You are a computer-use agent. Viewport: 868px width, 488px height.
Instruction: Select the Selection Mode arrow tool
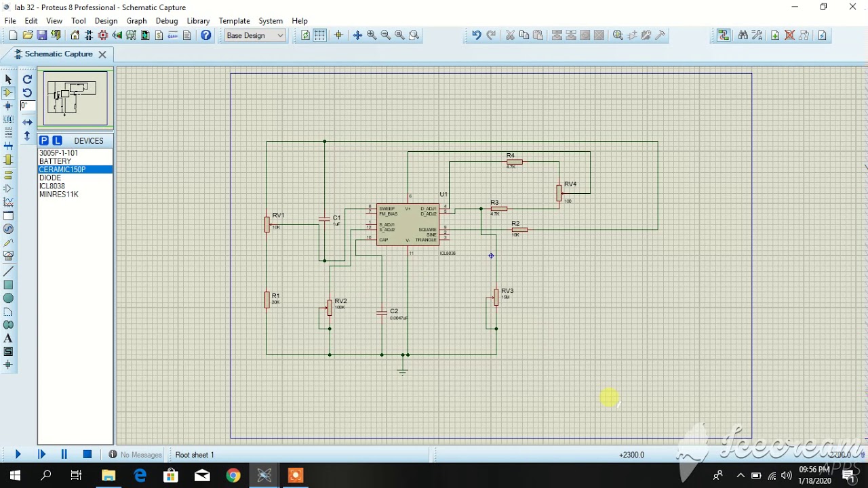click(x=8, y=79)
